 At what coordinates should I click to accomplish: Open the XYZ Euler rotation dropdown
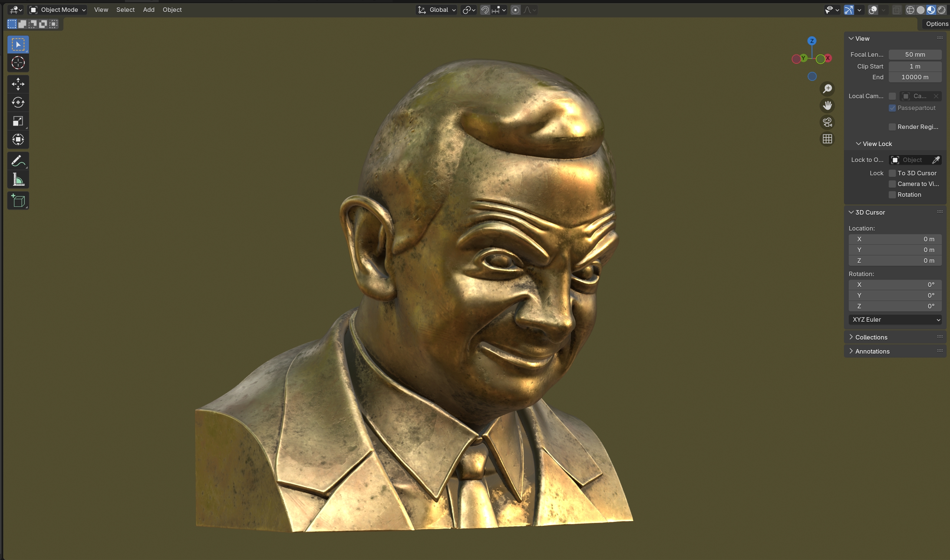895,319
